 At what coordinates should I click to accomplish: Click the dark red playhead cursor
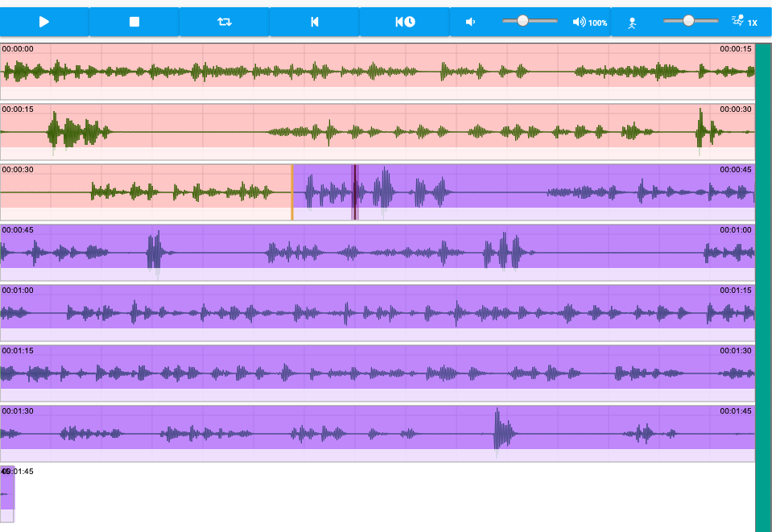click(355, 192)
